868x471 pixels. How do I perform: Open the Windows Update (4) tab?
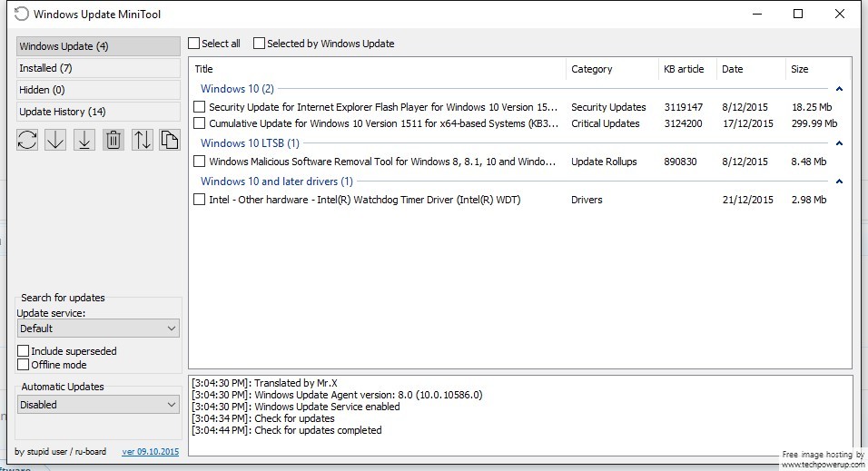(98, 46)
